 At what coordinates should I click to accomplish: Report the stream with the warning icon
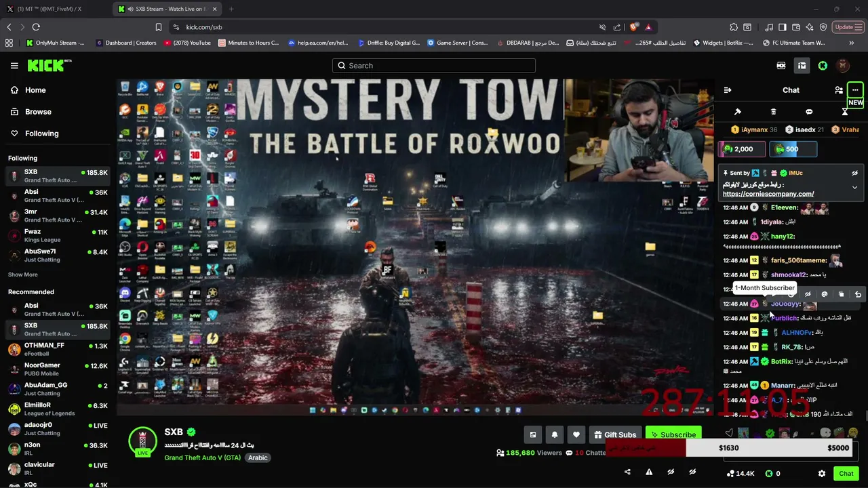(x=649, y=472)
